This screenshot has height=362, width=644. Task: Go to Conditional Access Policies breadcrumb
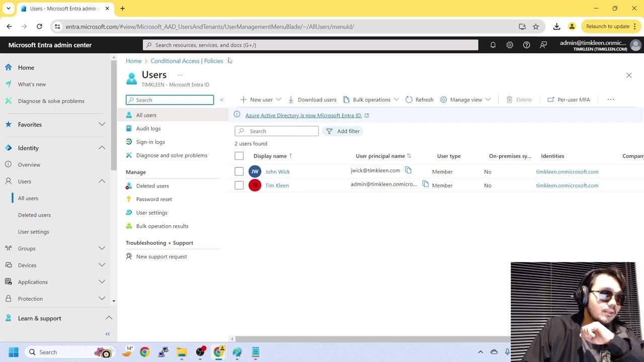(x=187, y=61)
